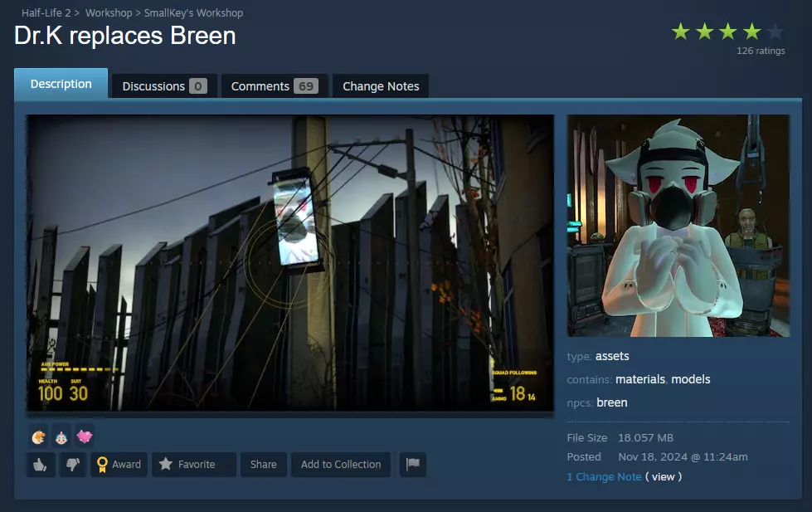Switch to the Description tab
Image resolution: width=812 pixels, height=512 pixels.
pos(61,84)
